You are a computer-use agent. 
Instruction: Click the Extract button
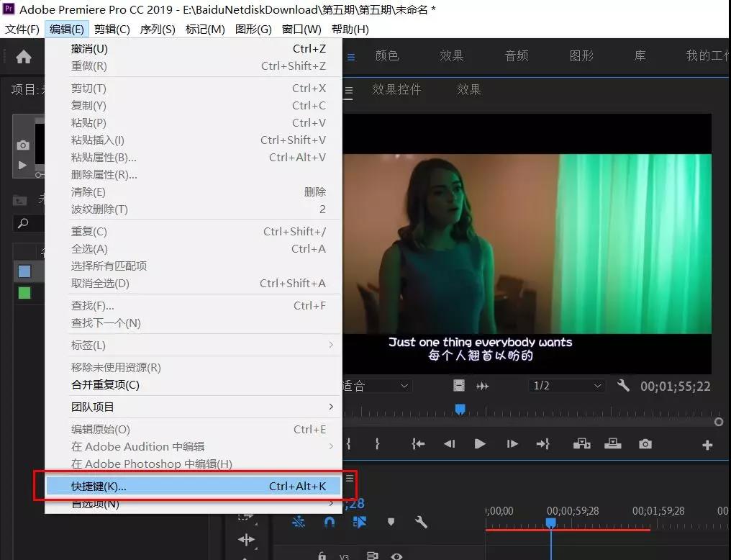click(612, 443)
